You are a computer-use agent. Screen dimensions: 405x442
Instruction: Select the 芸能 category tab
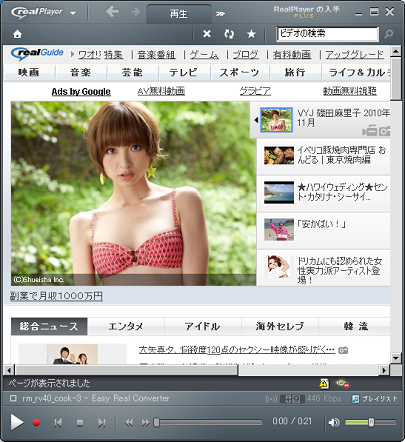coord(132,72)
